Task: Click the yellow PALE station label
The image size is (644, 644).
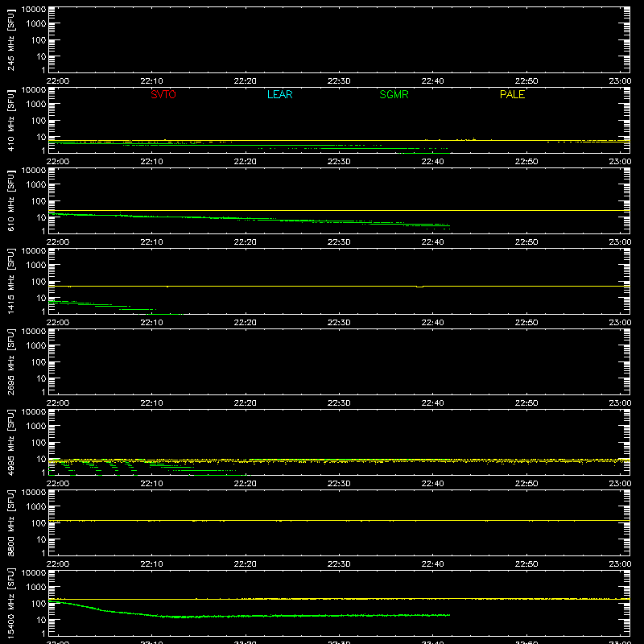Action: tap(512, 94)
